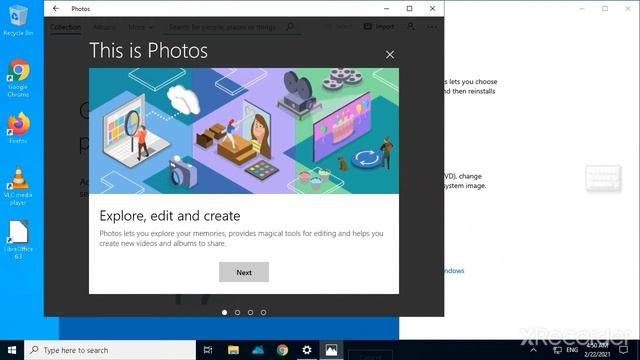Close the This is Photos intro dialog
The image size is (640, 360).
click(390, 55)
